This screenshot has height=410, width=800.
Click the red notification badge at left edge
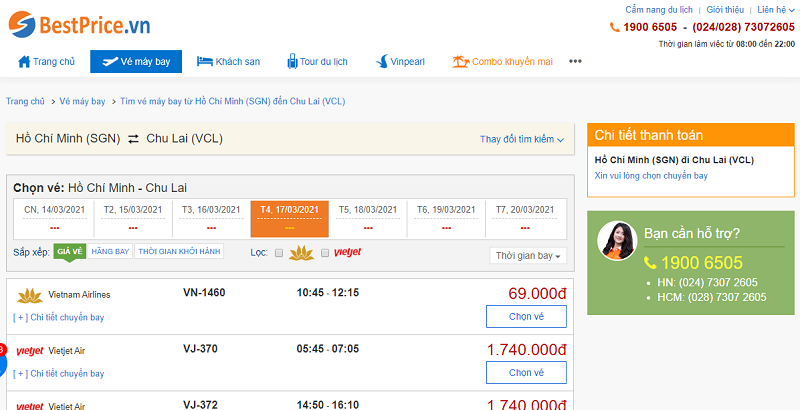coord(2,350)
